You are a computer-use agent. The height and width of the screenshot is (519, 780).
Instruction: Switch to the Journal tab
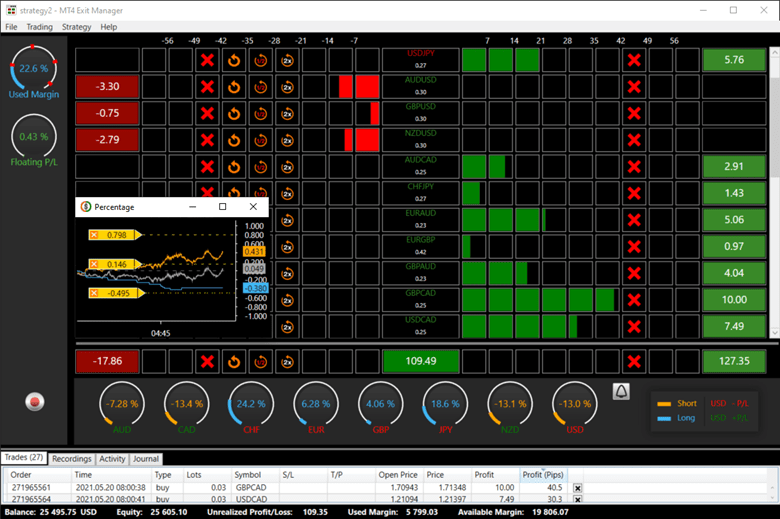(146, 459)
